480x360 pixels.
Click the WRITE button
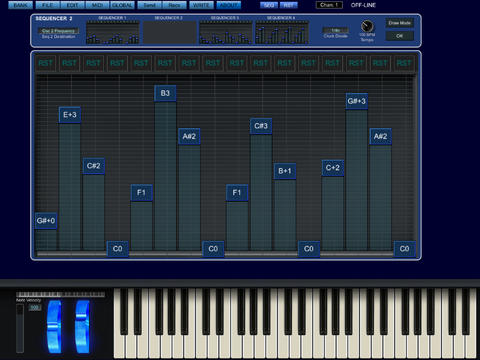tap(201, 5)
